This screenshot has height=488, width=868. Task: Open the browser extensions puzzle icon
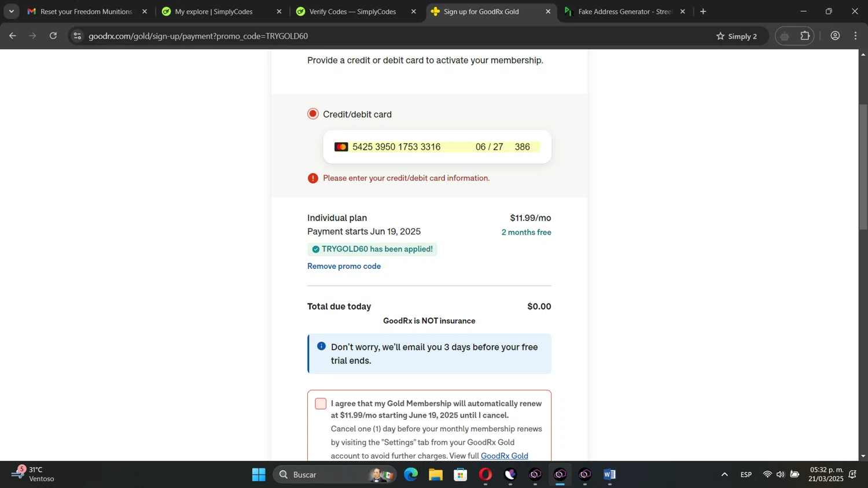805,36
